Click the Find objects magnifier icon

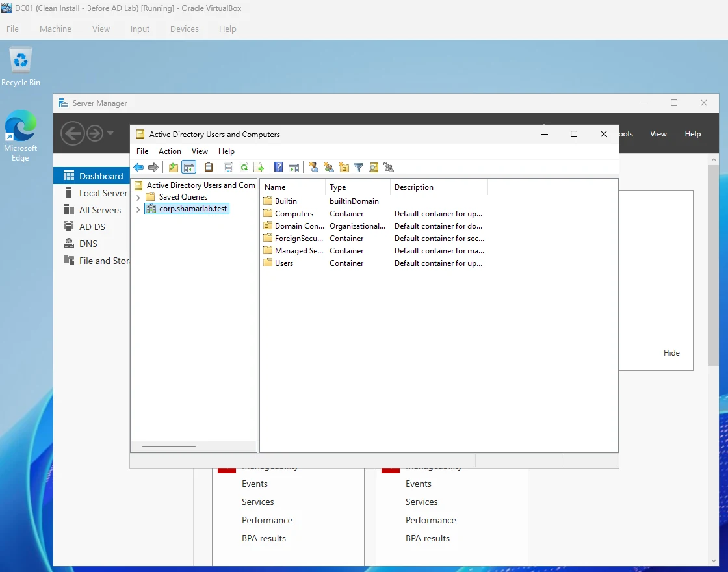tap(374, 168)
